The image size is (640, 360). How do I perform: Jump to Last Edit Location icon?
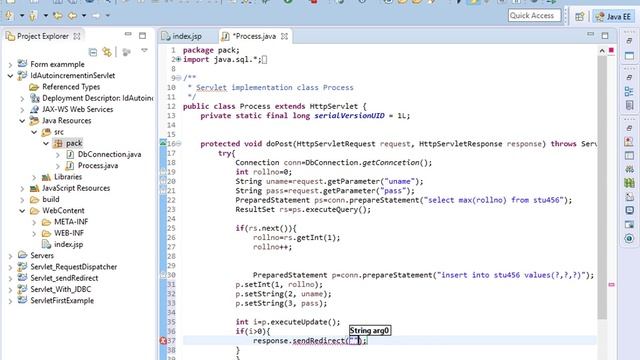click(58, 16)
